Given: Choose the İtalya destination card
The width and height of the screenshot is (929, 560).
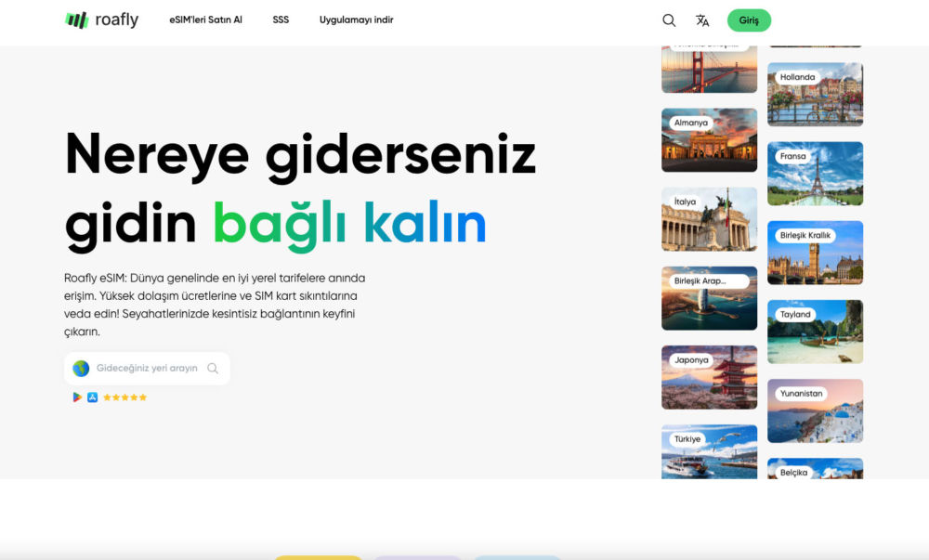Looking at the screenshot, I should point(709,219).
